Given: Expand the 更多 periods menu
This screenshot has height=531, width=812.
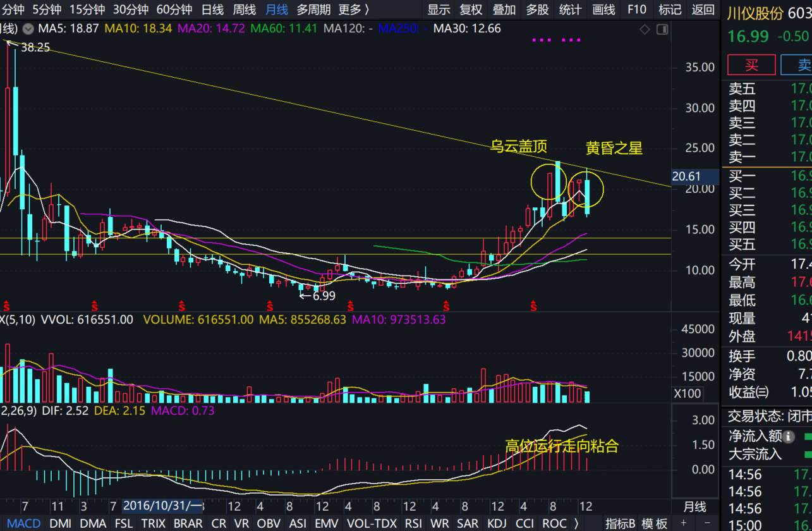Looking at the screenshot, I should point(354,9).
